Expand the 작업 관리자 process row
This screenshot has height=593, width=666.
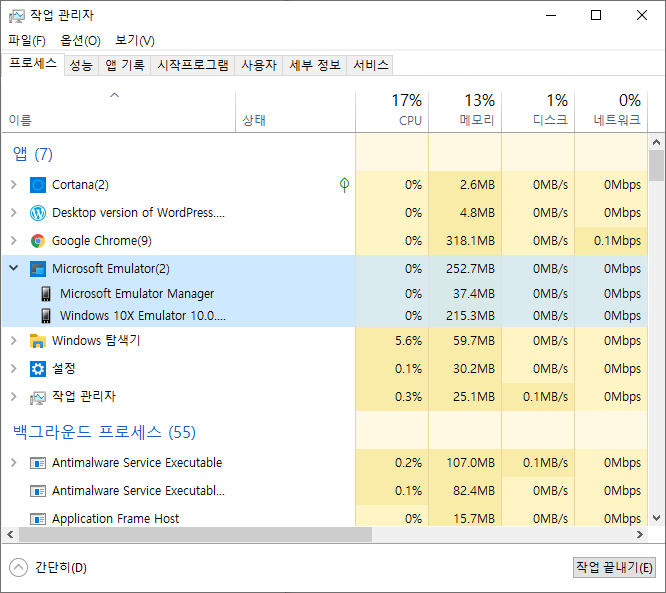click(x=14, y=397)
